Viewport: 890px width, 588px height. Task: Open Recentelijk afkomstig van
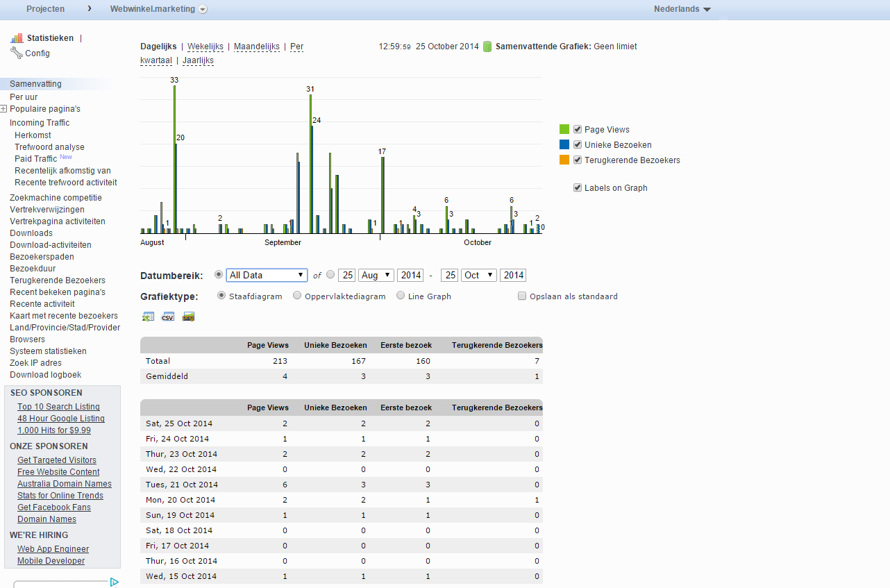(x=62, y=171)
